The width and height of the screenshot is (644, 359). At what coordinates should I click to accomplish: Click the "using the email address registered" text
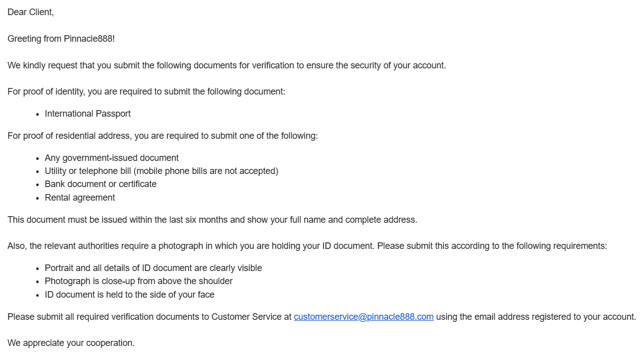click(x=536, y=317)
